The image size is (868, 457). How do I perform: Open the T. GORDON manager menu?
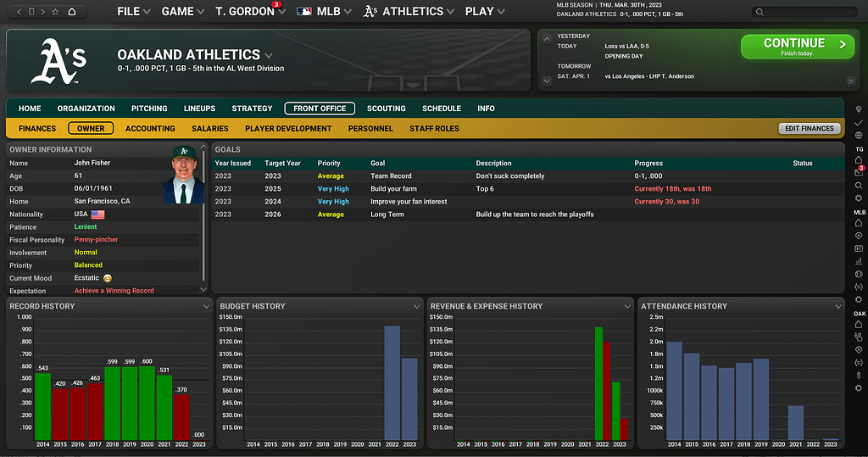tap(250, 12)
